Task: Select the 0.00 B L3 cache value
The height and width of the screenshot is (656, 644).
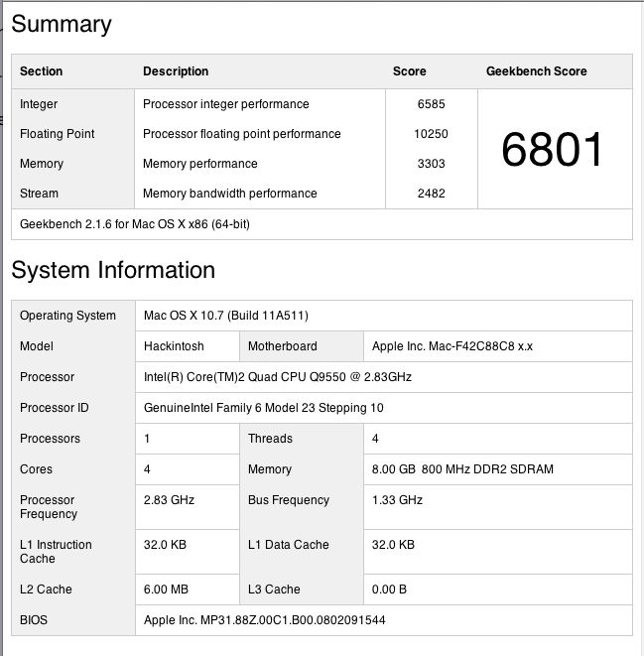Action: click(389, 590)
